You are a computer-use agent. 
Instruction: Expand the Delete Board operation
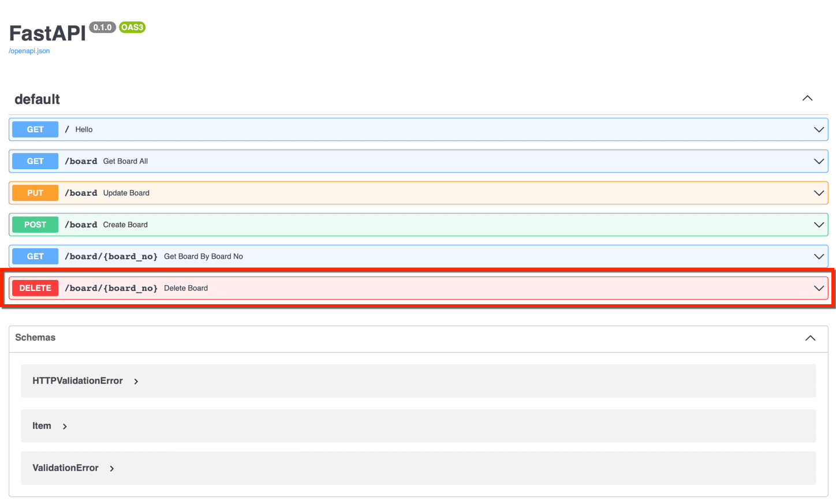tap(819, 288)
